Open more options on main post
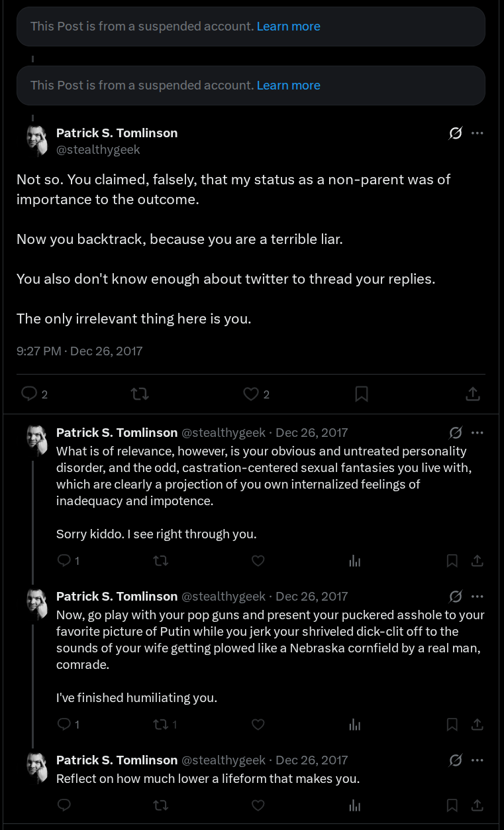Viewport: 504px width, 830px height. (477, 133)
